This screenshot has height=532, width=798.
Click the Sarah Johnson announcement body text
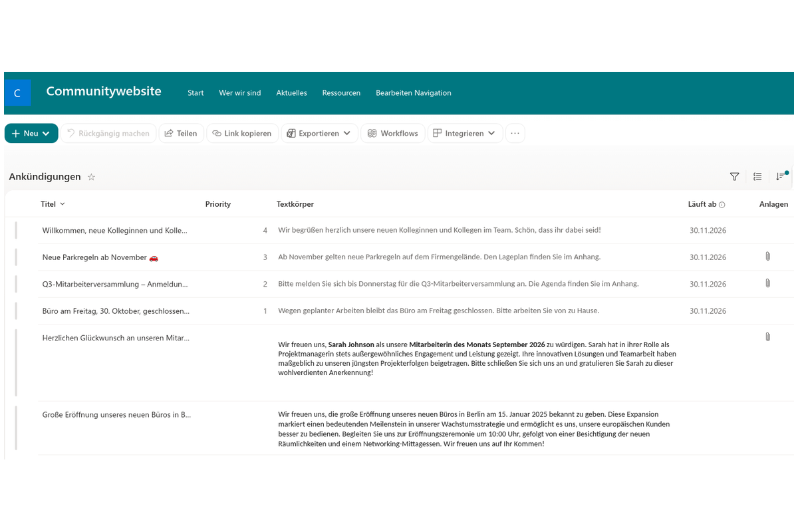click(x=477, y=358)
